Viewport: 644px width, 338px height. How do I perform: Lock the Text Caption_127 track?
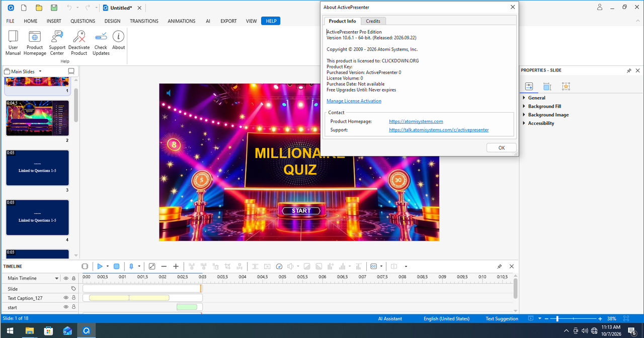click(x=73, y=298)
